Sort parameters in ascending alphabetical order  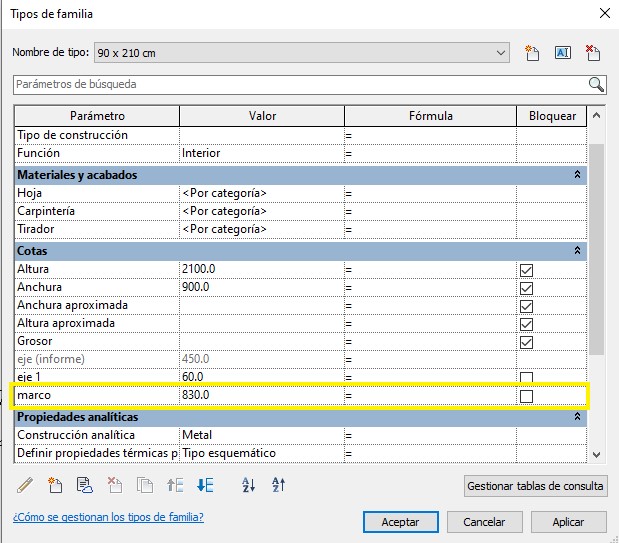pos(250,485)
